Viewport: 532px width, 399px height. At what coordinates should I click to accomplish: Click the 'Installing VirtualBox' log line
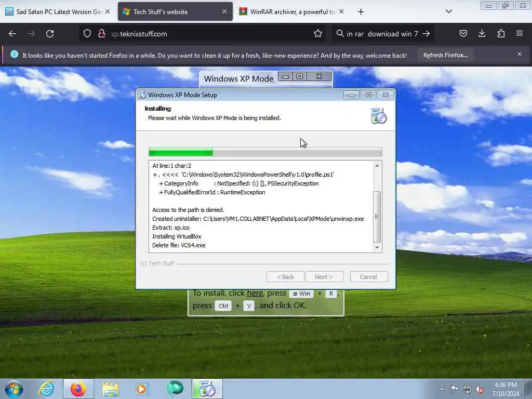click(177, 236)
